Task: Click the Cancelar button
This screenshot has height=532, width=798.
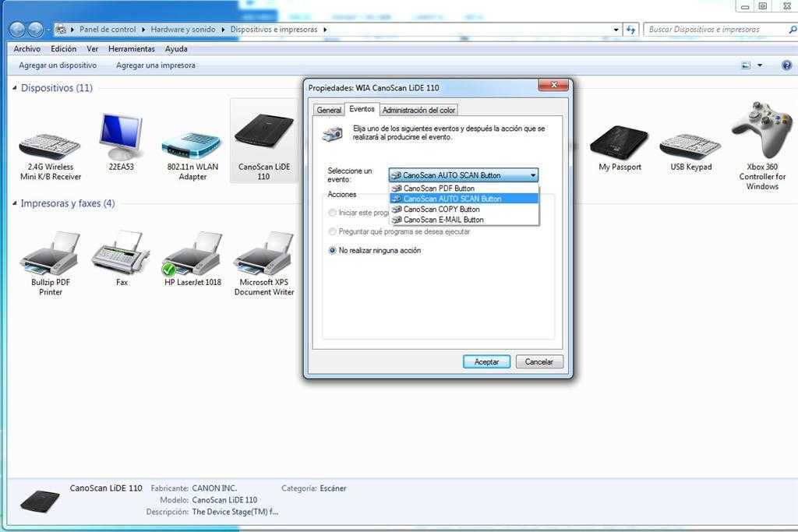Action: pyautogui.click(x=539, y=361)
